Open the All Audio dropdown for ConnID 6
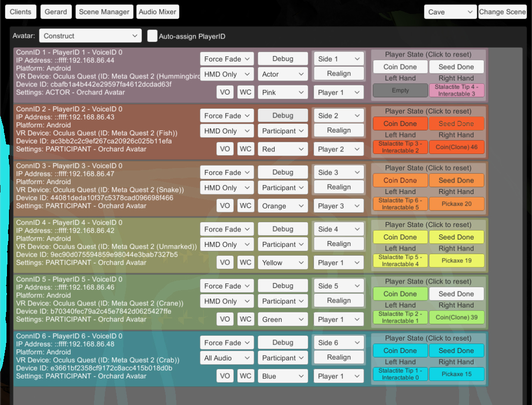 [x=227, y=357]
